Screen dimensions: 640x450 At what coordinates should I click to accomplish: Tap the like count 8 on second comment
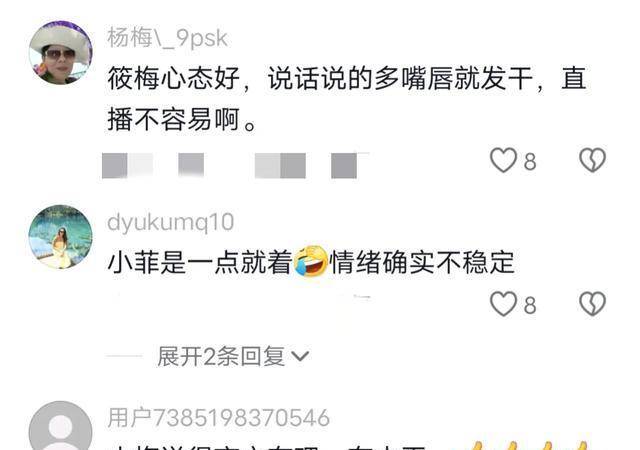pos(530,305)
